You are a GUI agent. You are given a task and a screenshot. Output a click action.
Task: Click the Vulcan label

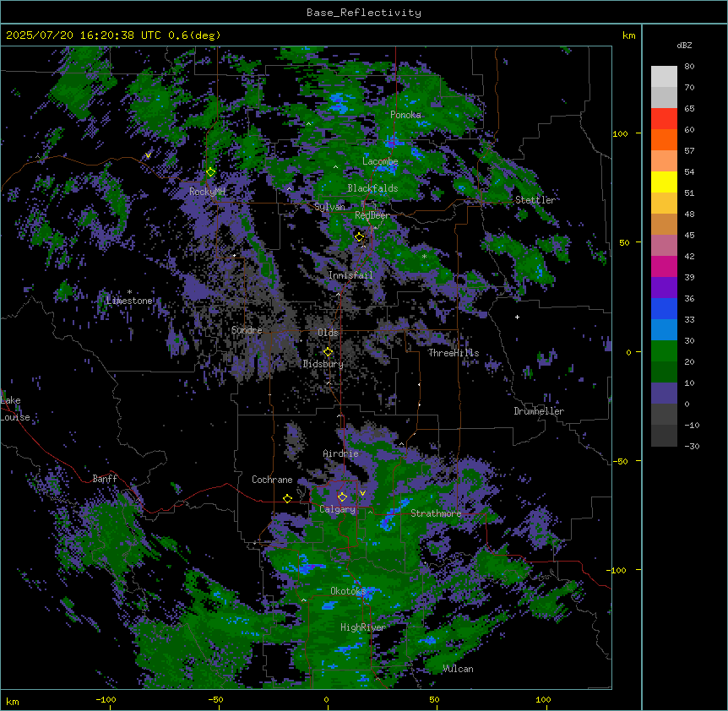(x=459, y=669)
